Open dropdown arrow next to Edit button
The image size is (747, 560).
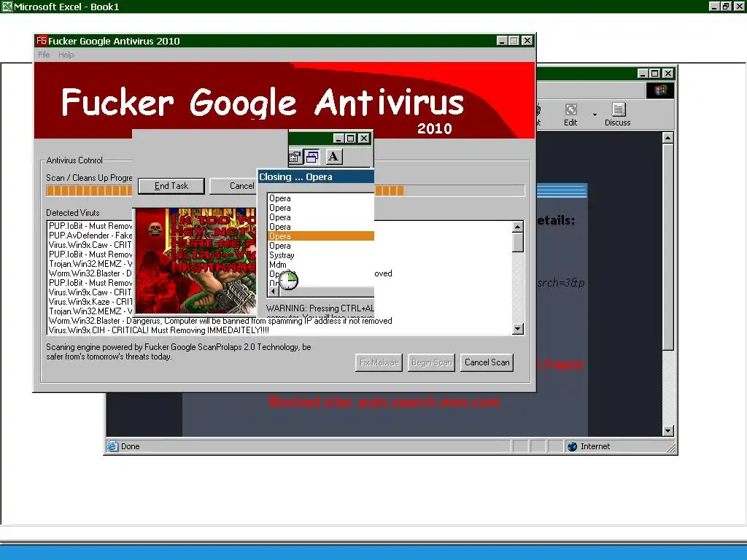point(595,114)
